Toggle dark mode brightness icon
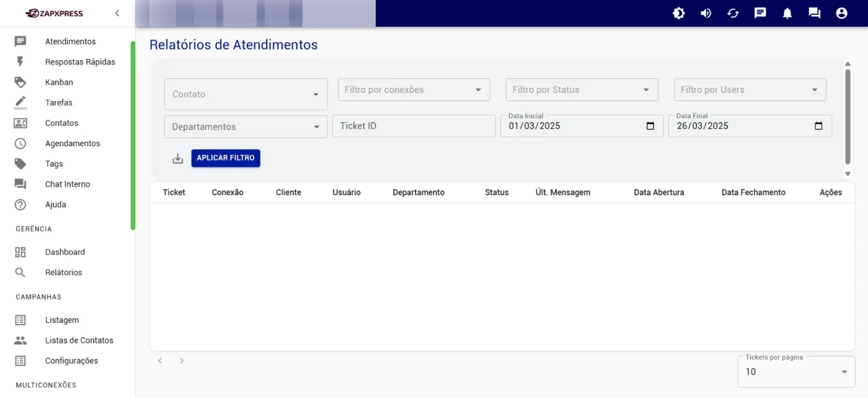Screen dimensions: 868x398 pyautogui.click(x=679, y=13)
